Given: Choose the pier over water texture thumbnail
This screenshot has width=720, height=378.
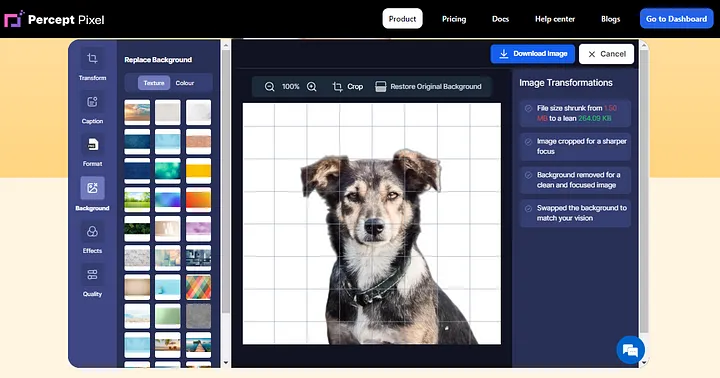Looking at the screenshot, I should click(198, 345).
